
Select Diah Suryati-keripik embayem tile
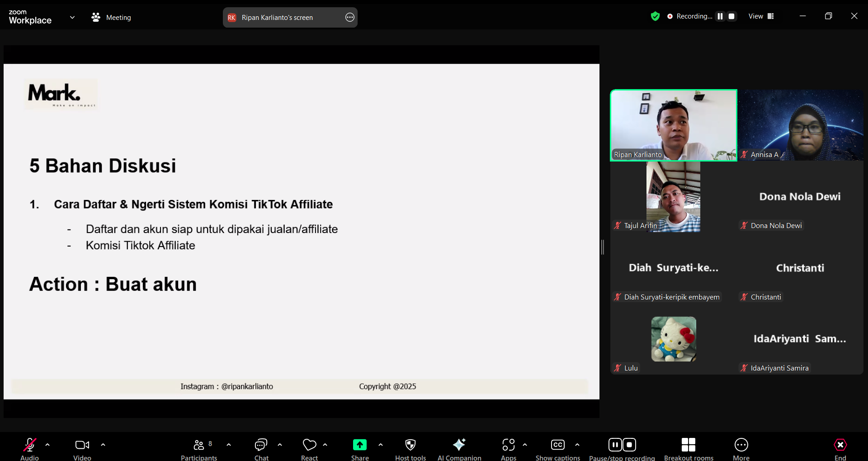[x=674, y=268]
